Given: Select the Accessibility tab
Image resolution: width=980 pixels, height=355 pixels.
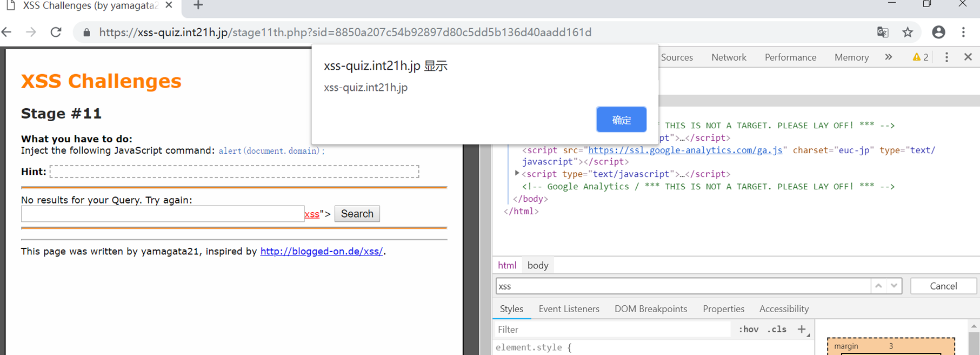Looking at the screenshot, I should tap(784, 309).
